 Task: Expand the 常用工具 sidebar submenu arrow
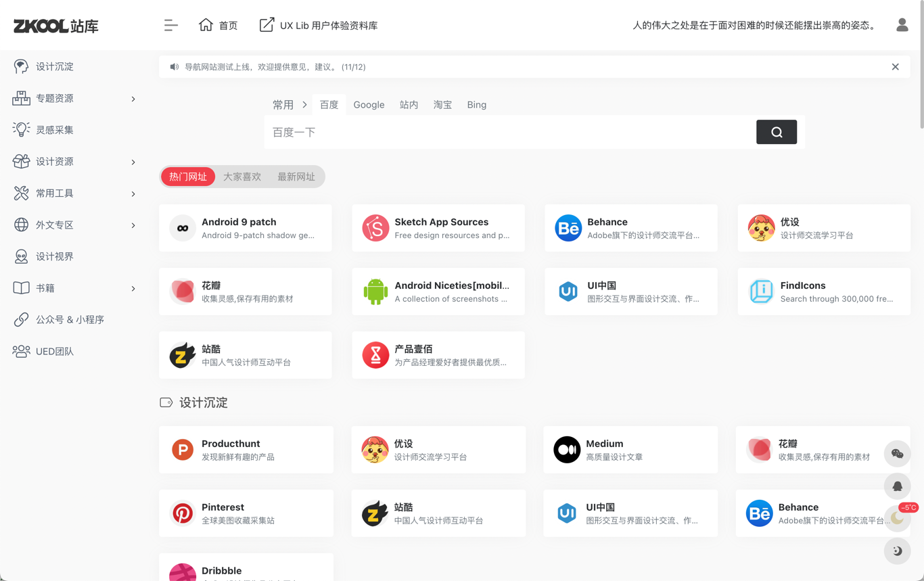[133, 194]
